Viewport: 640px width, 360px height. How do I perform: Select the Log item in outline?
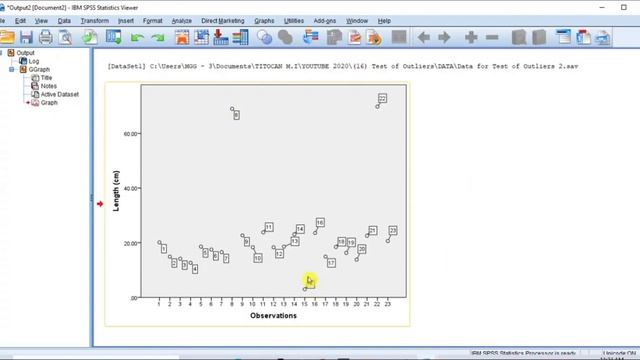pos(34,61)
